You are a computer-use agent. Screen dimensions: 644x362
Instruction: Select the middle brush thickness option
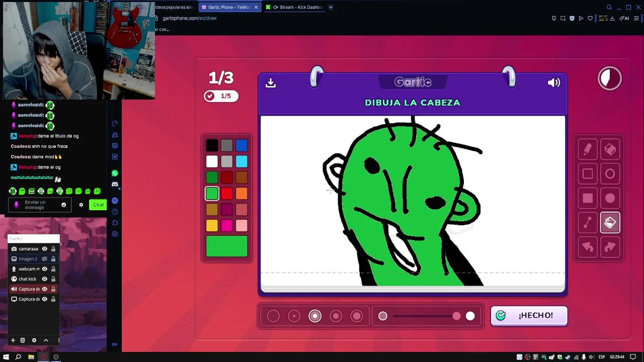click(x=315, y=316)
